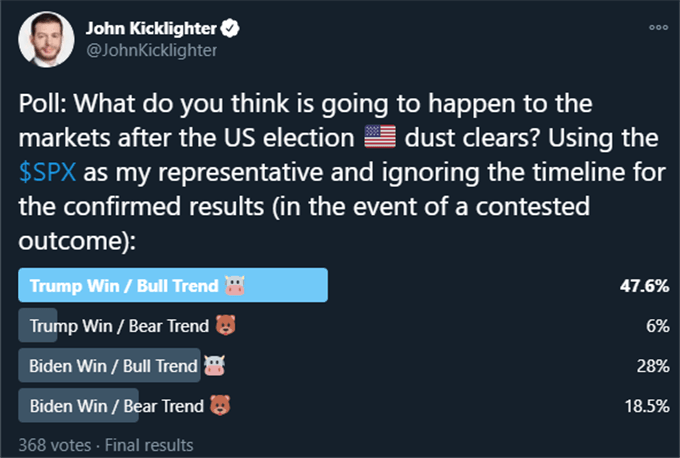680x458 pixels.
Task: Open the $SPX cashtag link
Action: (48, 172)
